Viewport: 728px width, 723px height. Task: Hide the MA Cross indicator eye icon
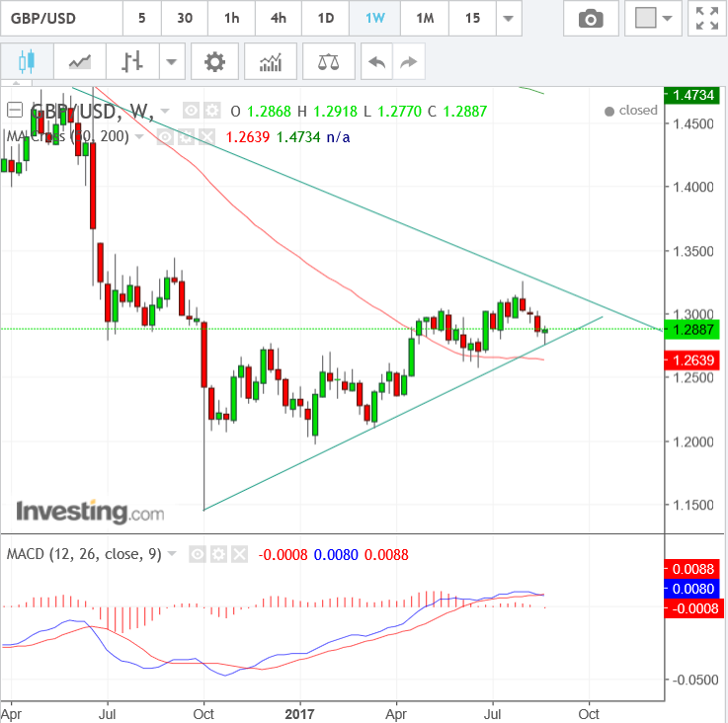pyautogui.click(x=165, y=137)
